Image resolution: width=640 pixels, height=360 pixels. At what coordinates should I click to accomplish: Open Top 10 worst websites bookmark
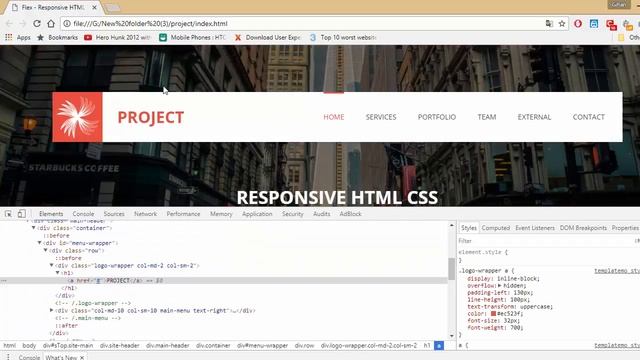click(342, 37)
